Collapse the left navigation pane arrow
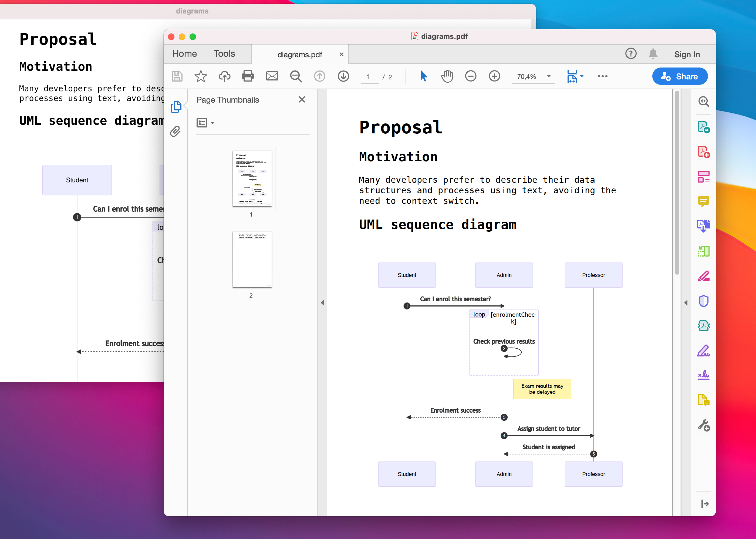Viewport: 756px width, 539px height. pyautogui.click(x=322, y=303)
